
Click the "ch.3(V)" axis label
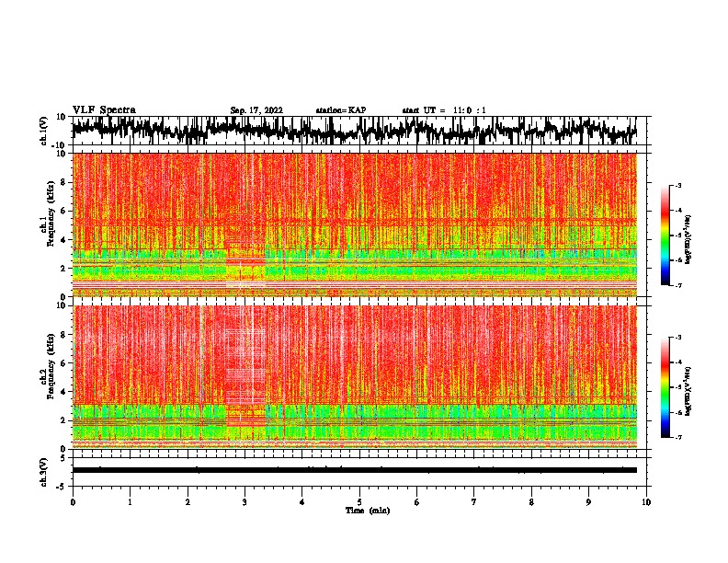[x=43, y=473]
